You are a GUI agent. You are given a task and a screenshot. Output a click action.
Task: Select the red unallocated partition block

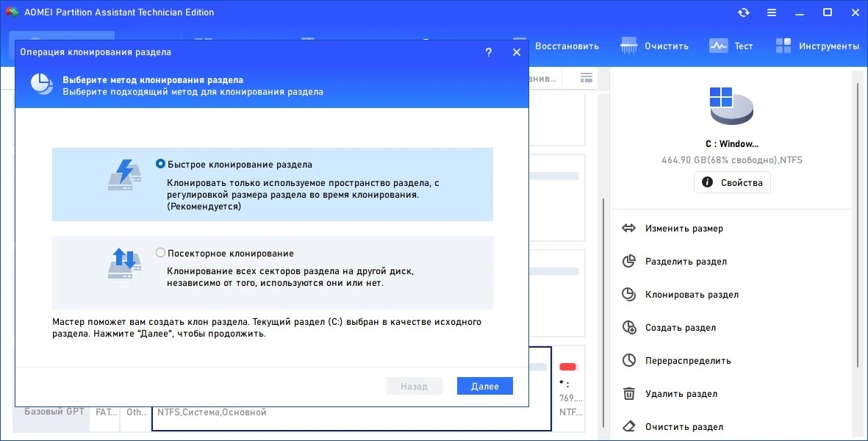pyautogui.click(x=569, y=367)
